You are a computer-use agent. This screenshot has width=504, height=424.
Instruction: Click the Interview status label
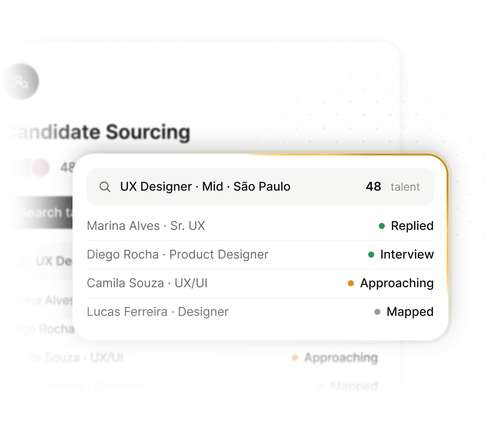tap(407, 254)
